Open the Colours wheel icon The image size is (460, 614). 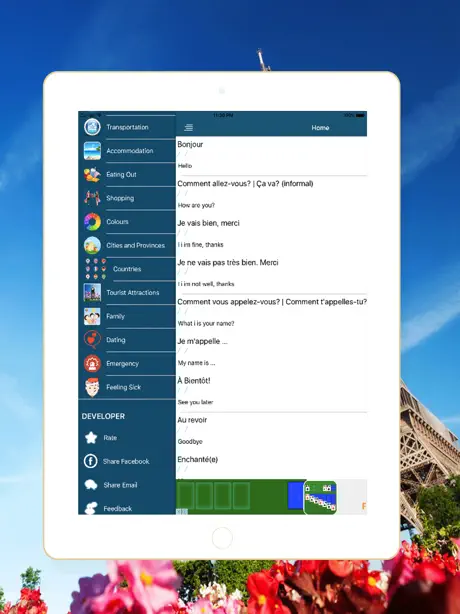click(x=92, y=222)
